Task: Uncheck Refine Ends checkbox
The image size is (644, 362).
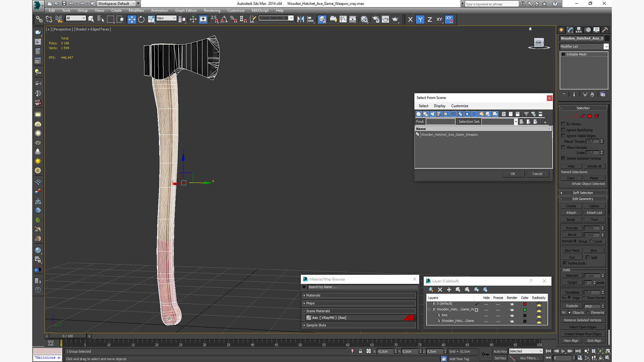Action: 565,263
